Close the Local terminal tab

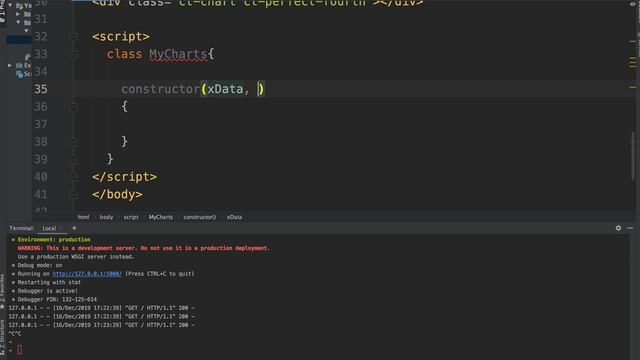pos(61,229)
